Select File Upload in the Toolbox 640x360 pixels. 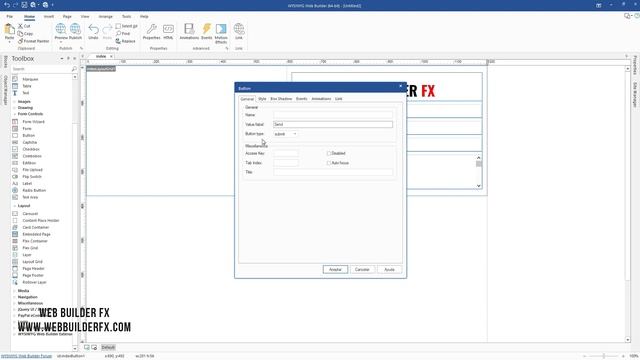(x=32, y=170)
